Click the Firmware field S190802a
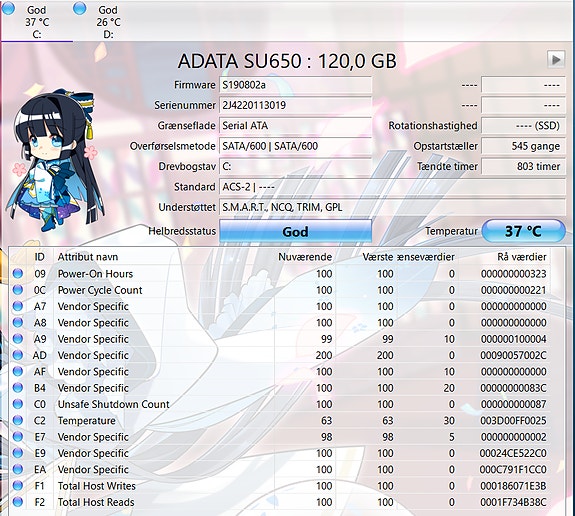 click(x=295, y=85)
